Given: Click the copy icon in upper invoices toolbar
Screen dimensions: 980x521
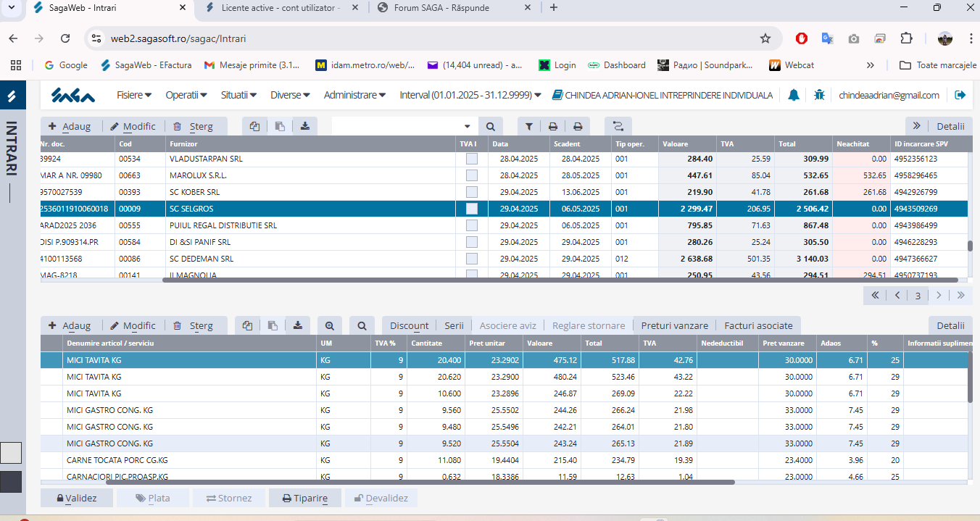Looking at the screenshot, I should click(254, 126).
